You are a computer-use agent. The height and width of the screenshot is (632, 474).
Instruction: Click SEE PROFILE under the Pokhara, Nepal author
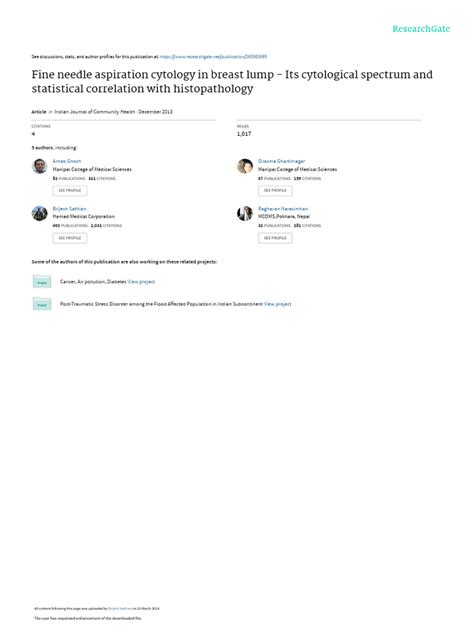(275, 238)
